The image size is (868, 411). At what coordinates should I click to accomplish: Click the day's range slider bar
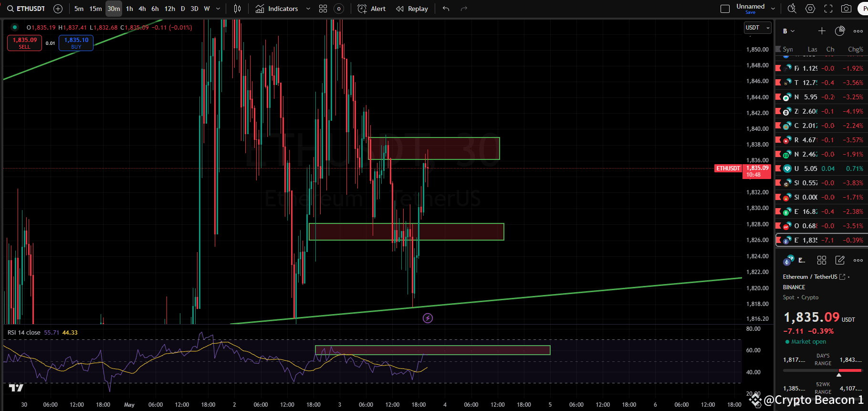coord(822,370)
